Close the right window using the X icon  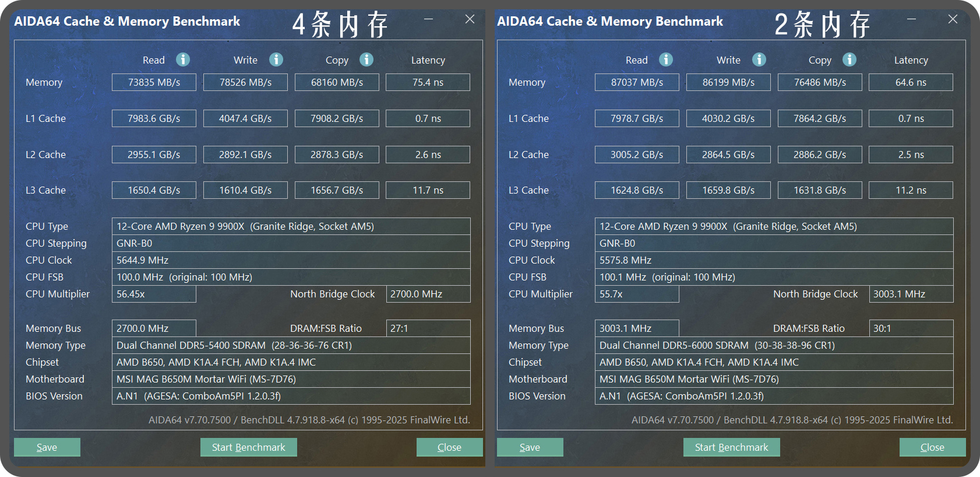[953, 19]
